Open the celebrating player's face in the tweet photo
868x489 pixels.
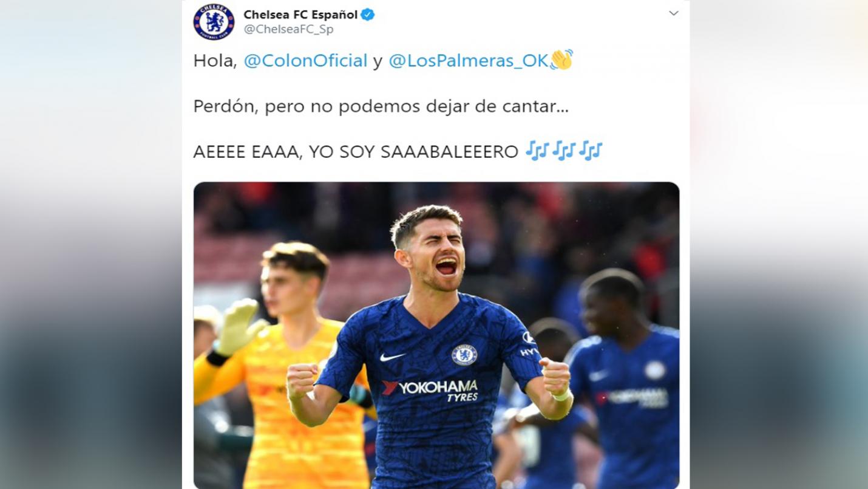[432, 248]
